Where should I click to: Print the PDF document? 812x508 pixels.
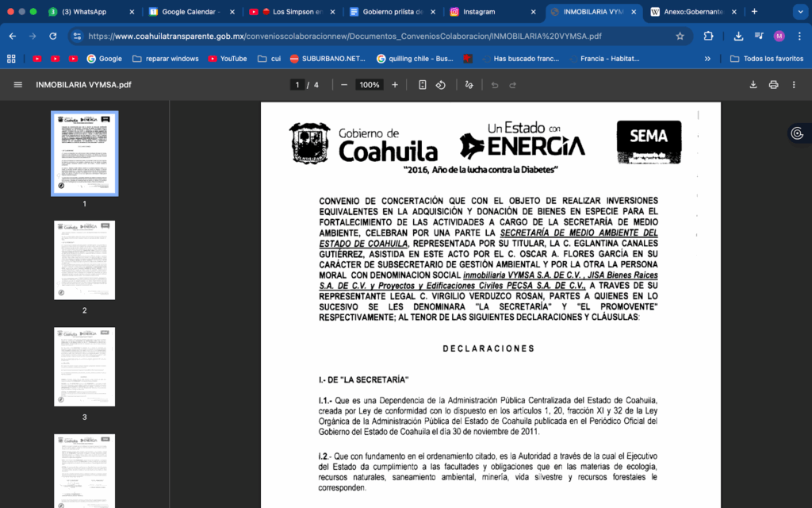click(x=773, y=85)
